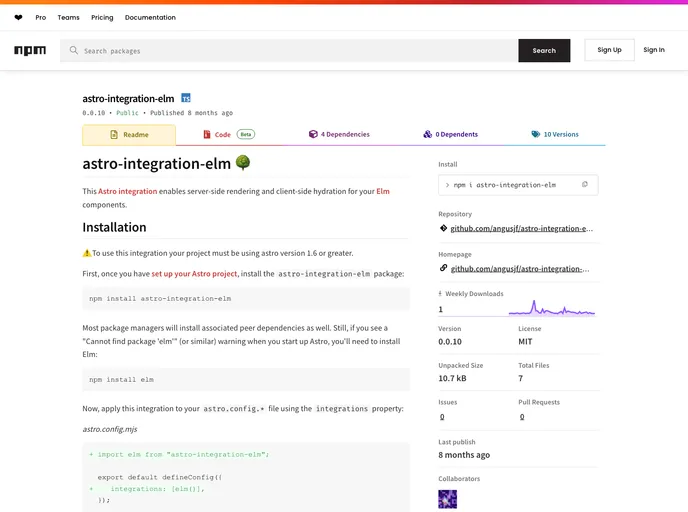The height and width of the screenshot is (512, 688).
Task: Open the Repository github.com link
Action: (x=521, y=229)
